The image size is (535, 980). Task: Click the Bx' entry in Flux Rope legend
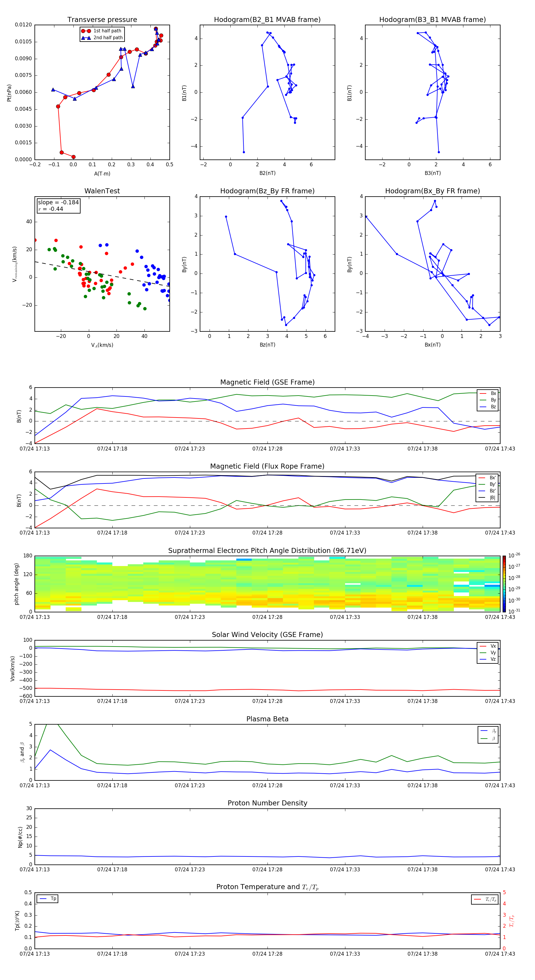click(487, 478)
